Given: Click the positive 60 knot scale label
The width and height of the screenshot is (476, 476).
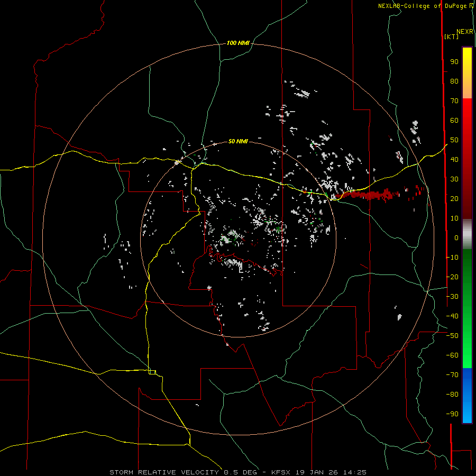Looking at the screenshot, I should [454, 121].
